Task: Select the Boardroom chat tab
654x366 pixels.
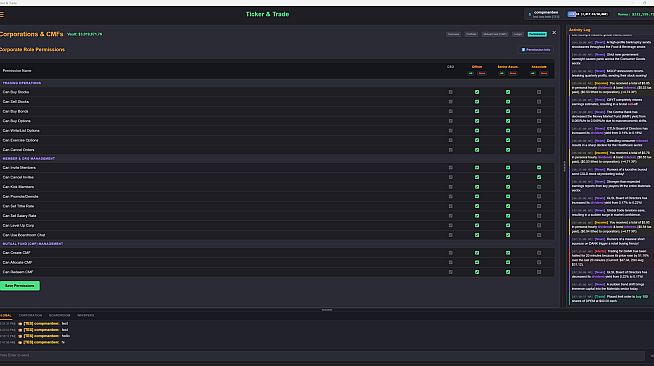Action: 60,316
